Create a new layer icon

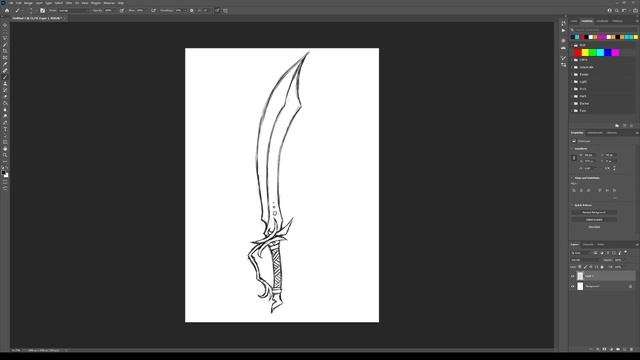click(624, 349)
